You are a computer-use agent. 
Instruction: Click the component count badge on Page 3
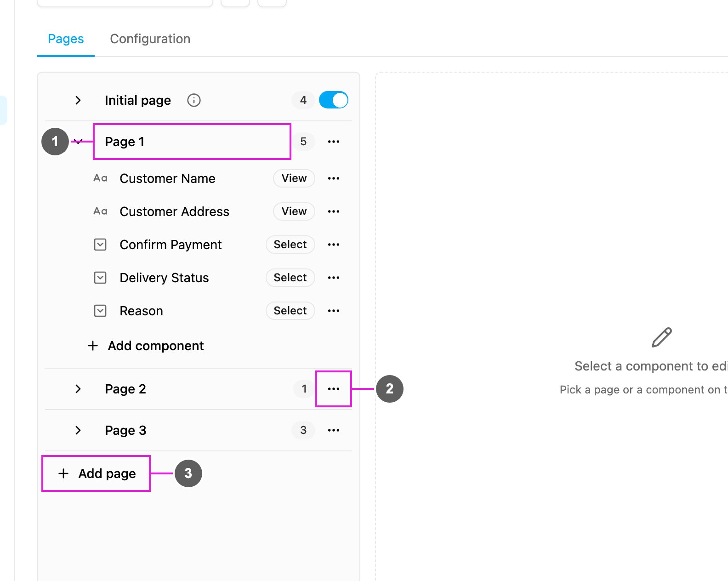[303, 430]
